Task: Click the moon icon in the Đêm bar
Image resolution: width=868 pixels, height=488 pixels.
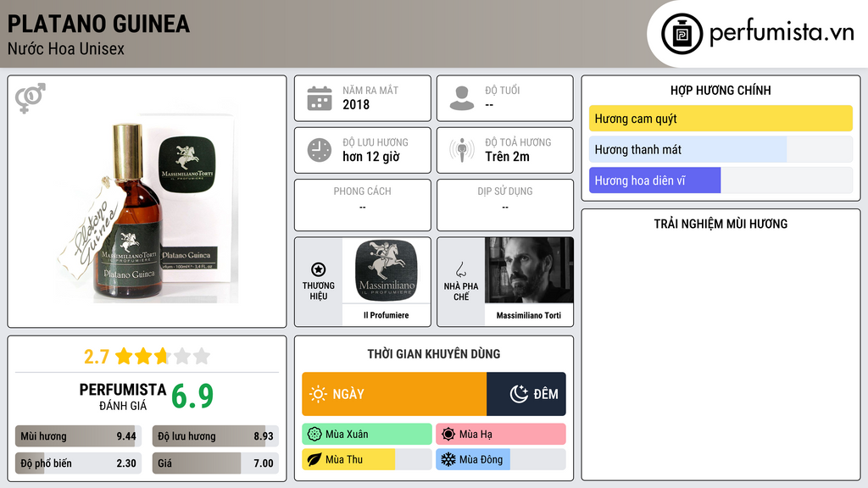Action: [519, 394]
